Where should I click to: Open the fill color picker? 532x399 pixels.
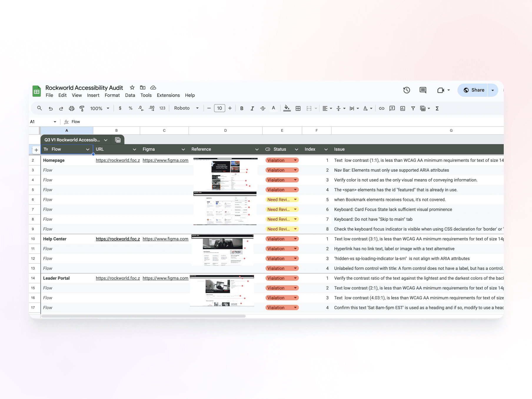pyautogui.click(x=287, y=108)
